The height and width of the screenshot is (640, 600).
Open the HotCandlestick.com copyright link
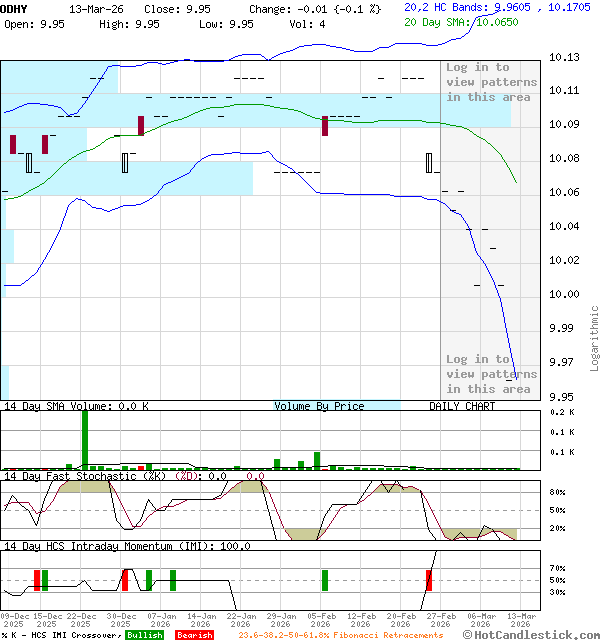point(528,634)
